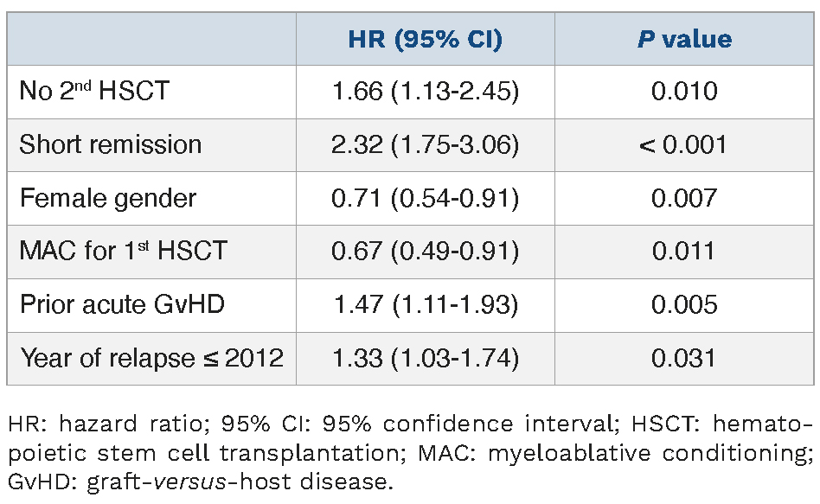
Task: Click the 1.47 (1.11-1.93) cell
Action: tap(425, 304)
